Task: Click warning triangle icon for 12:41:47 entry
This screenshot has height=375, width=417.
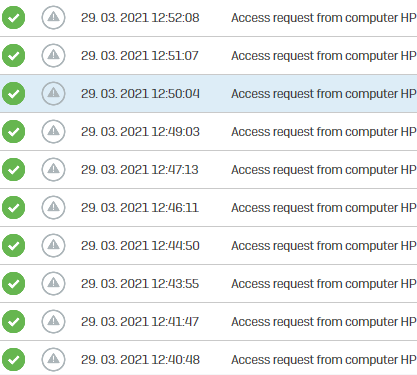Action: (x=53, y=322)
